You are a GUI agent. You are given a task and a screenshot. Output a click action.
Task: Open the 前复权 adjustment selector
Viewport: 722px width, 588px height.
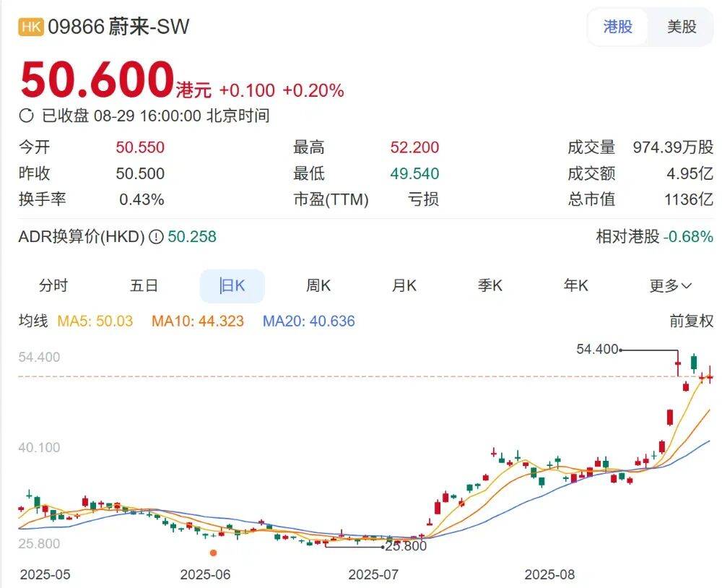tap(691, 321)
